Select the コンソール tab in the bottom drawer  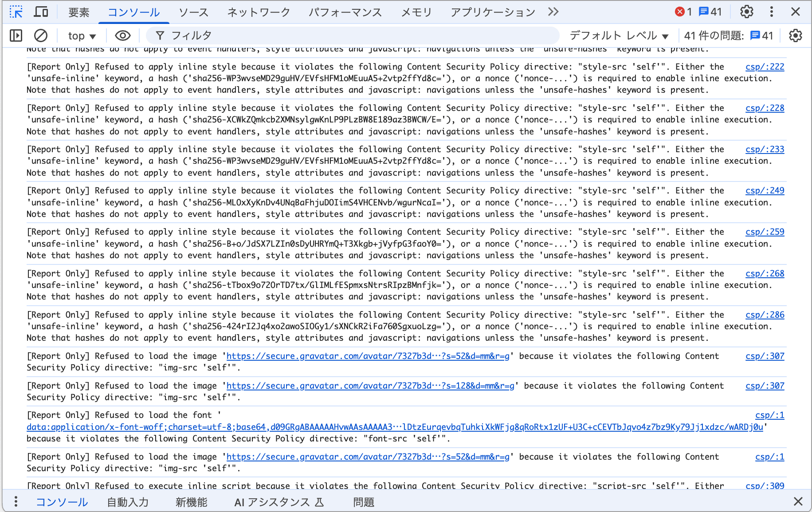[62, 502]
